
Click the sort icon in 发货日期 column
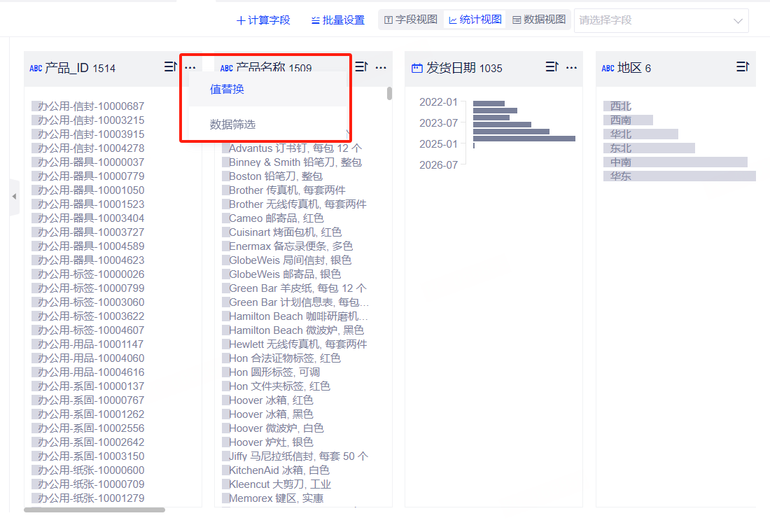point(552,67)
